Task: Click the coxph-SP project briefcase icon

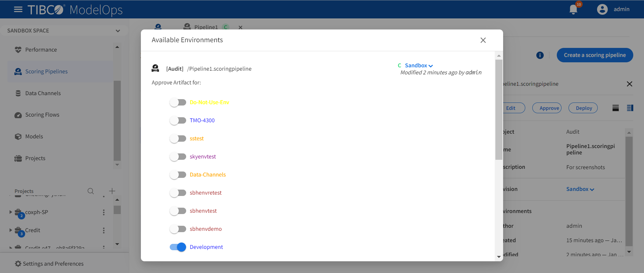Action: click(x=18, y=212)
